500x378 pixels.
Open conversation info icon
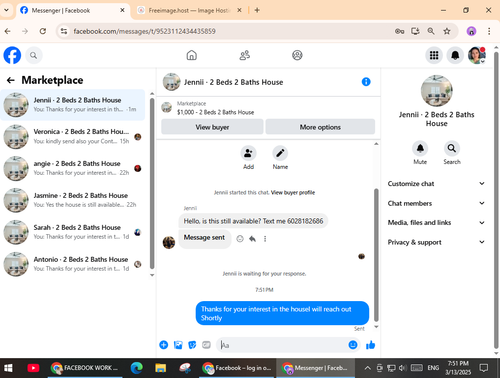[366, 82]
